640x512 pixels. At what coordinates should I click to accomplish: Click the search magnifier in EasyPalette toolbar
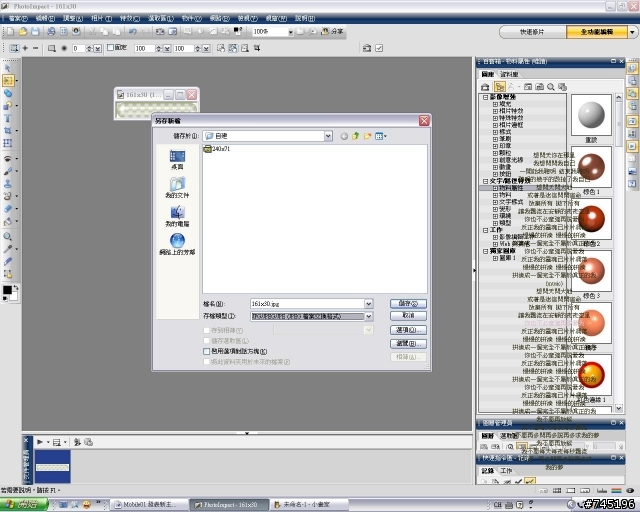click(x=551, y=87)
